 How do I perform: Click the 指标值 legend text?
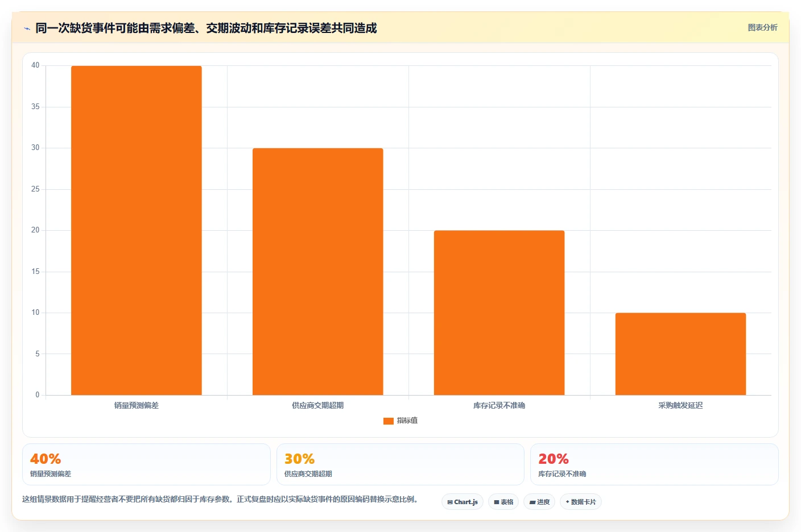tap(407, 421)
